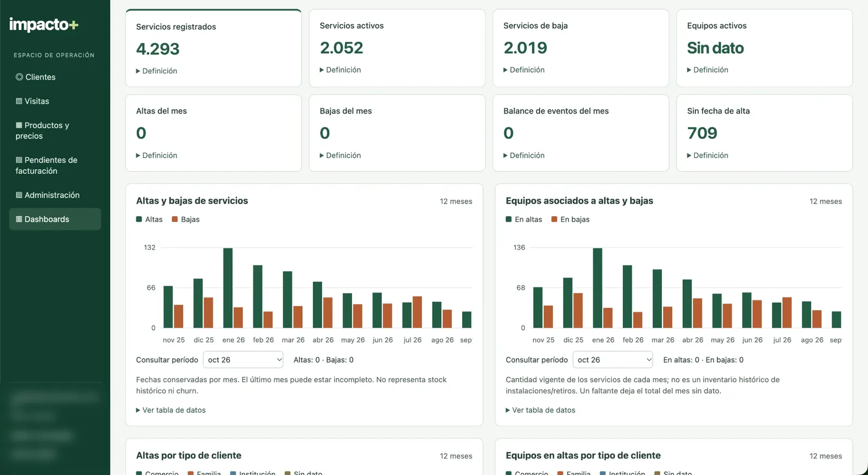Show Definición for Balance de eventos del mes

(x=524, y=155)
